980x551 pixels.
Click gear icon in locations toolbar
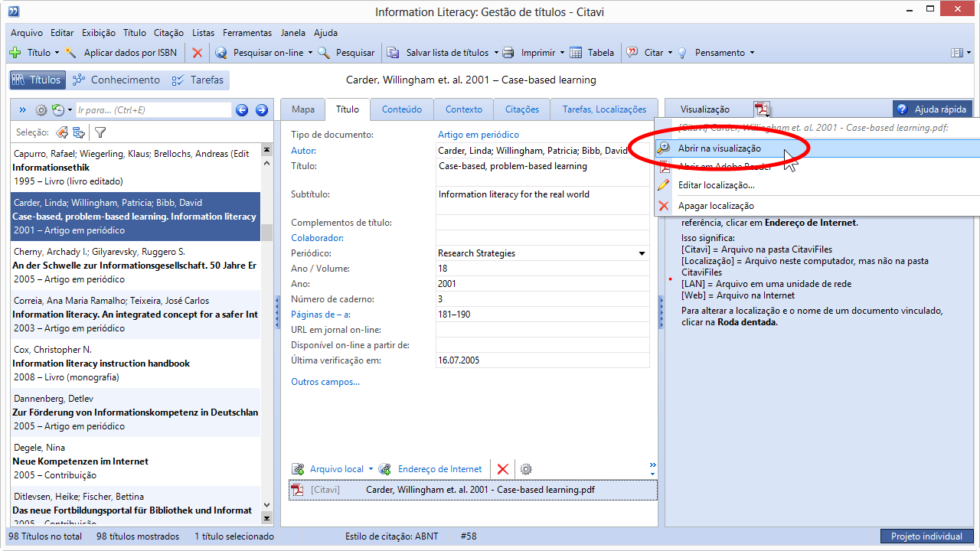[526, 469]
